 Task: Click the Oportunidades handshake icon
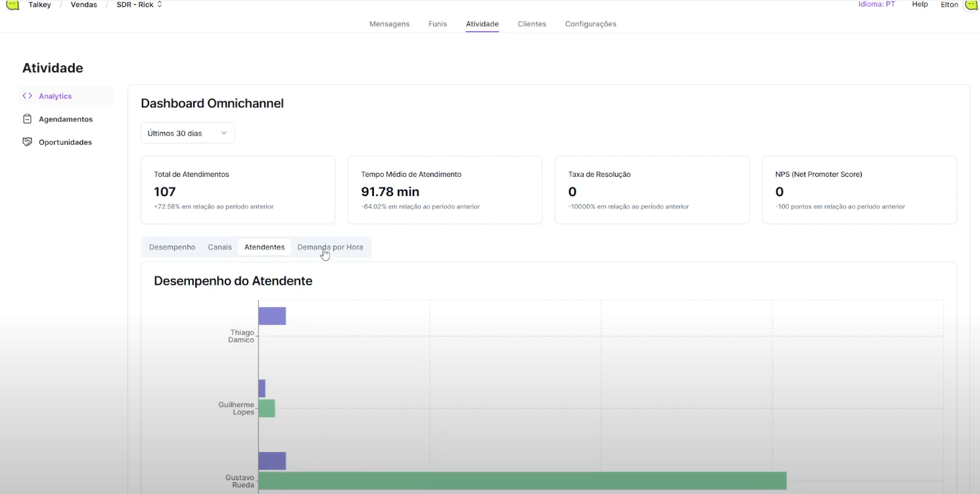click(x=27, y=142)
